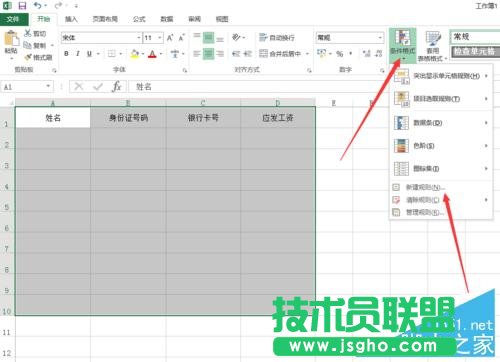Switch to the Formulas (公式) tab

[139, 19]
